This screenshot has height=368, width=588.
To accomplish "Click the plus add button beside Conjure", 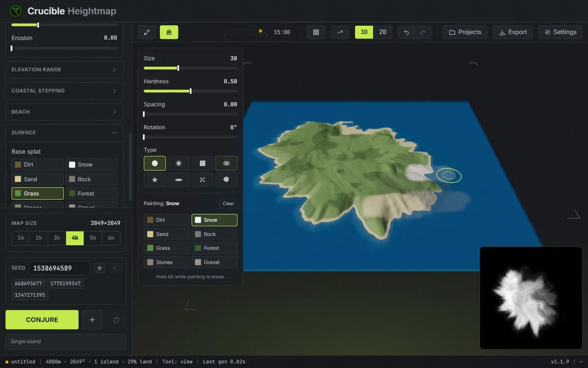I will (92, 320).
